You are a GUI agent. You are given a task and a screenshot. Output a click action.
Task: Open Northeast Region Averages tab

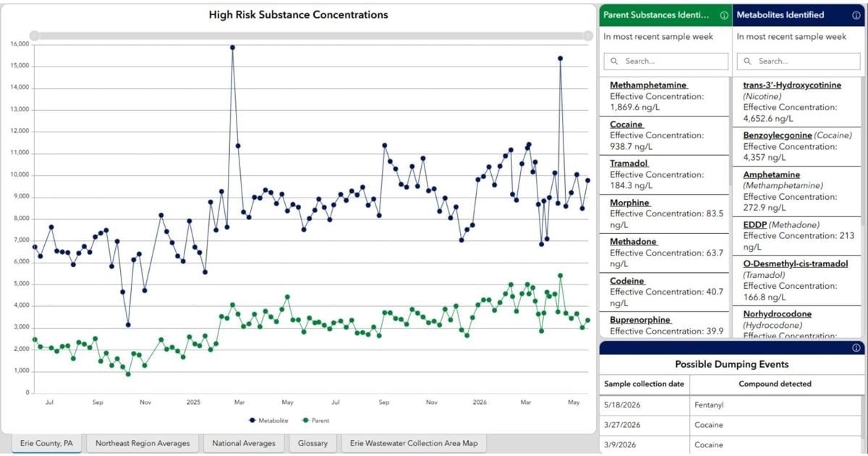[142, 443]
